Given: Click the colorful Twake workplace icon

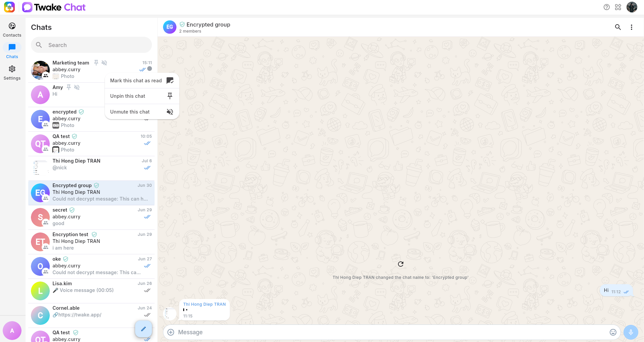Looking at the screenshot, I should [x=9, y=7].
